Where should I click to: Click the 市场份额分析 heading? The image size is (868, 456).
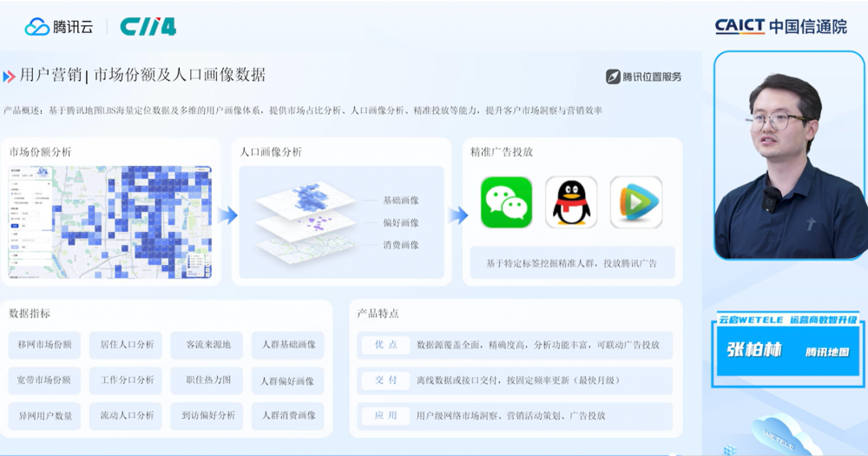coord(40,152)
